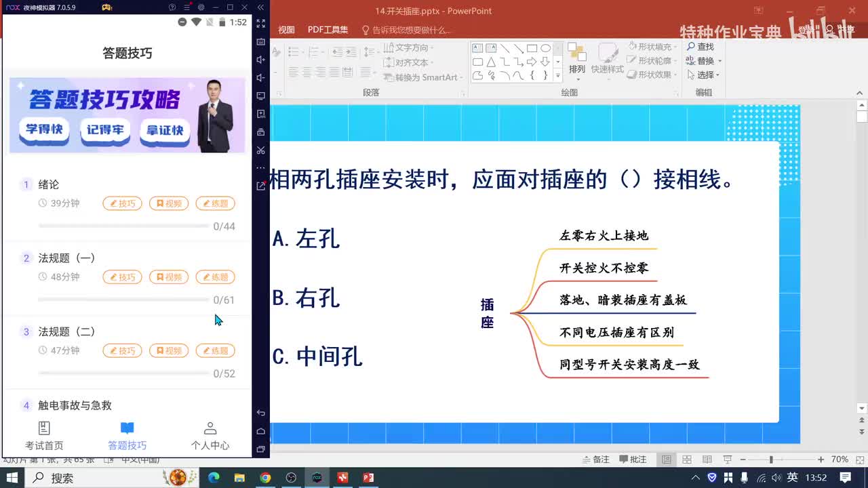Pick the left brace shape
This screenshot has width=868, height=488.
[x=532, y=75]
